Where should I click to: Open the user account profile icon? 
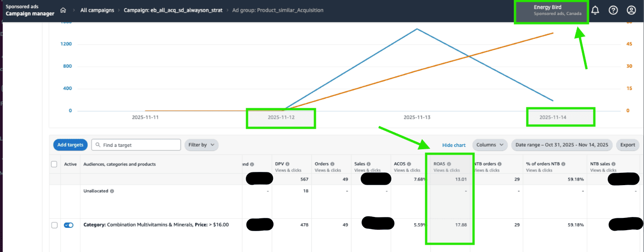click(631, 10)
